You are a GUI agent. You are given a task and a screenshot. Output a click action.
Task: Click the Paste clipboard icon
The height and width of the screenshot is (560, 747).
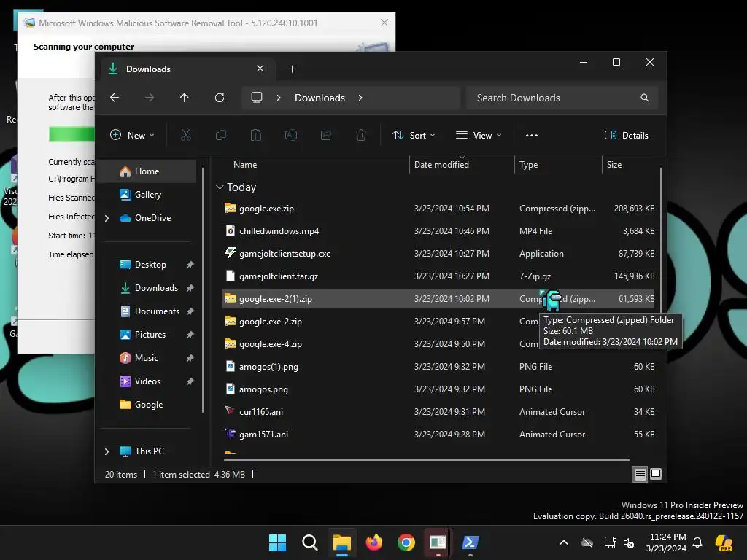click(256, 135)
